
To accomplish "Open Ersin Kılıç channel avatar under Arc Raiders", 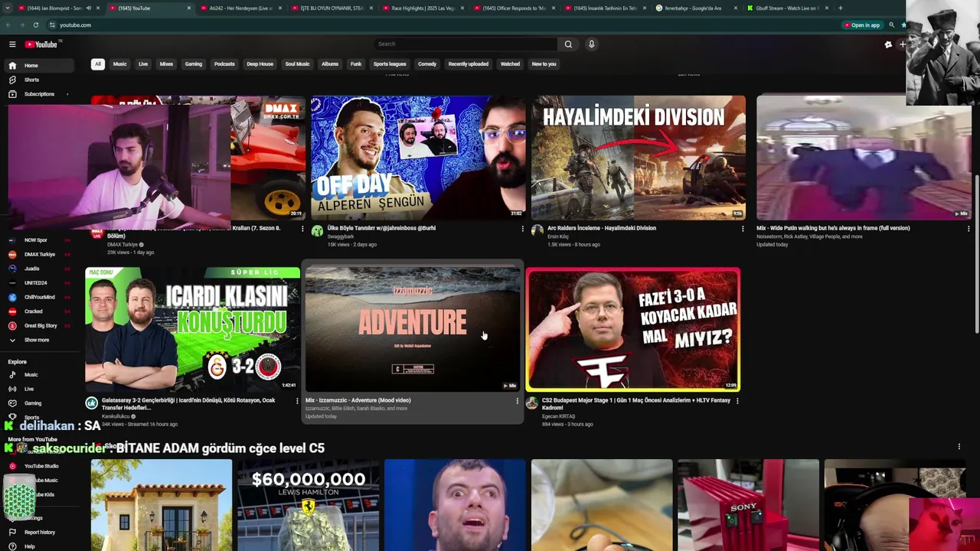I will [x=537, y=231].
